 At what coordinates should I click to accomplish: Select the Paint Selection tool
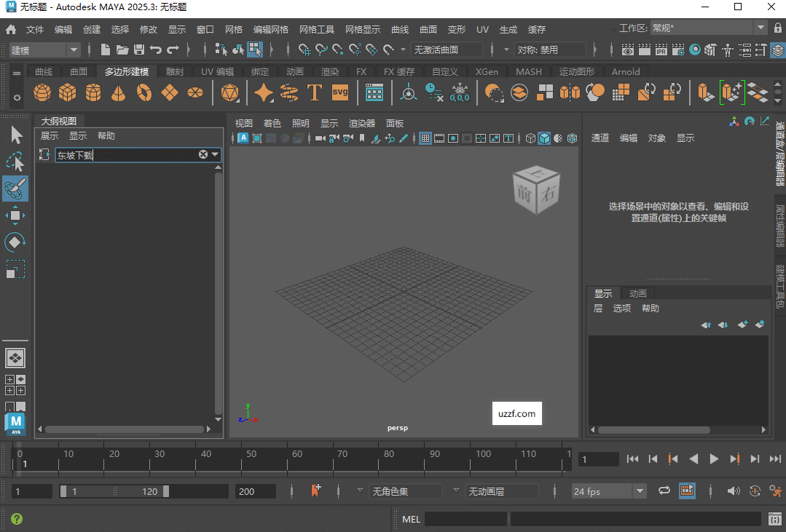pos(15,188)
